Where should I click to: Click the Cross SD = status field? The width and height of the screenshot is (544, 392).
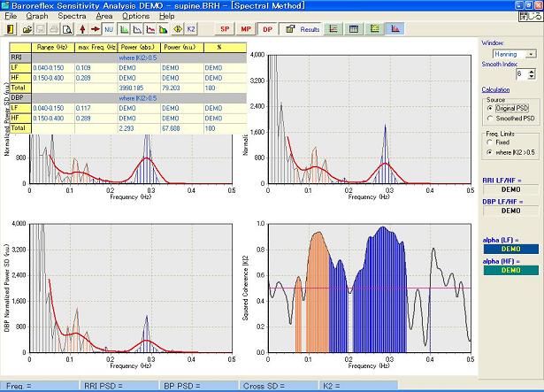pyautogui.click(x=279, y=386)
